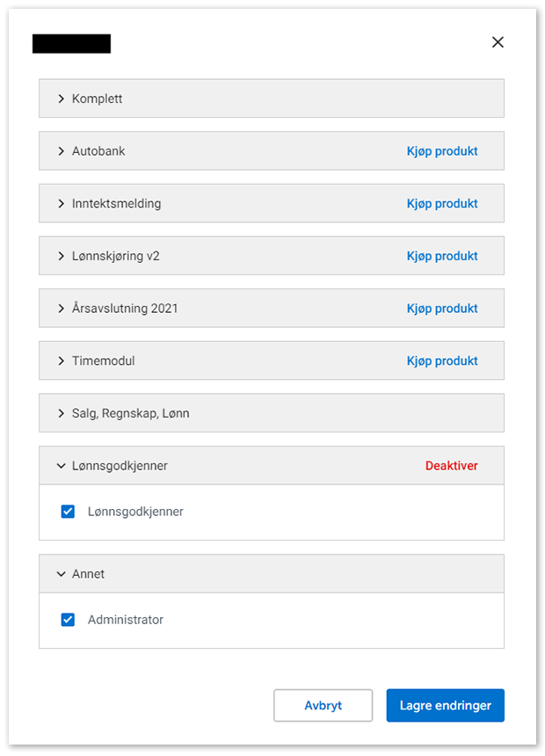Save with the Lagre endringer button

tap(445, 705)
